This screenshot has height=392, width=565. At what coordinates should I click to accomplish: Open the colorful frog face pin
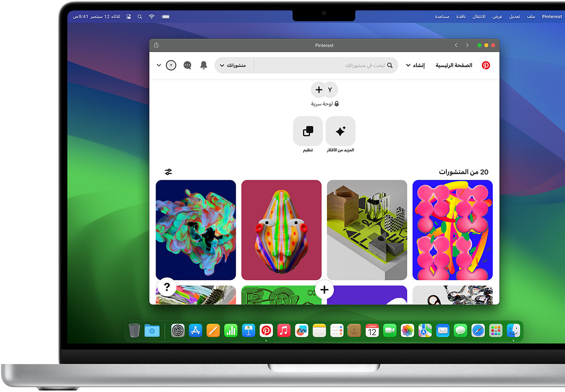click(282, 230)
